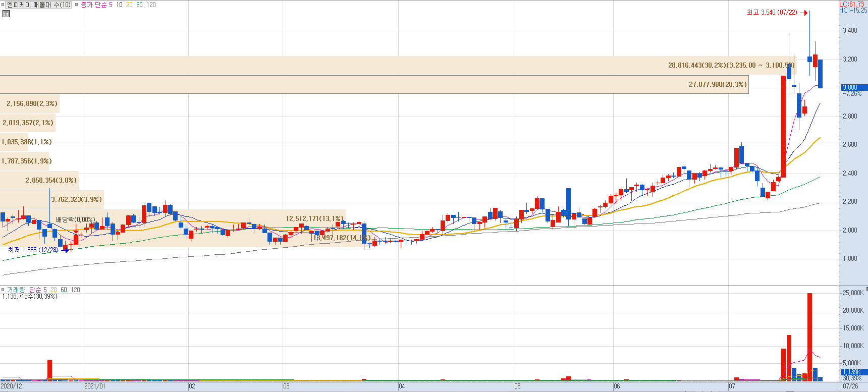Viewport: 868px width, 392px height.
Task: Toggle the square marker before 거래량 label
Action: tap(3, 290)
